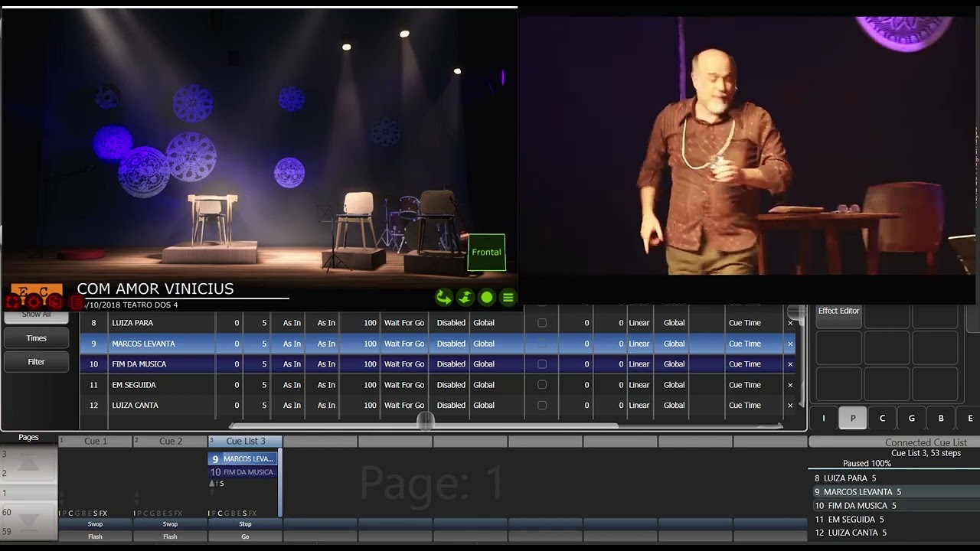Open the green hamburger menu in visualizer
Screen dimensions: 980x551
pos(508,298)
